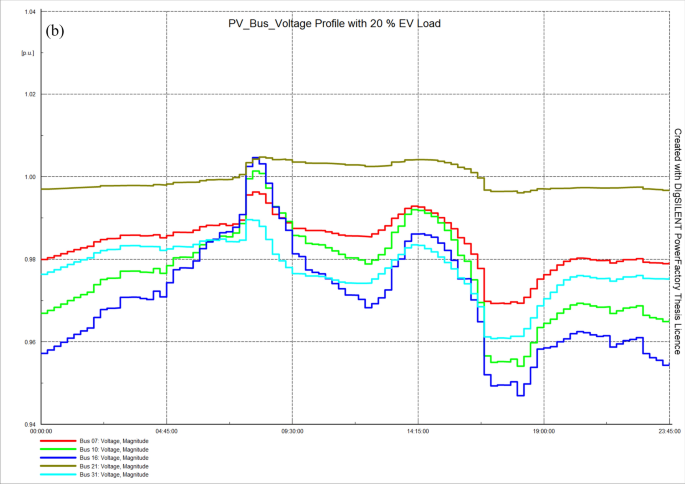Click the 0.94 y-axis tick label
Screen dimensions: 685x484
pos(28,425)
